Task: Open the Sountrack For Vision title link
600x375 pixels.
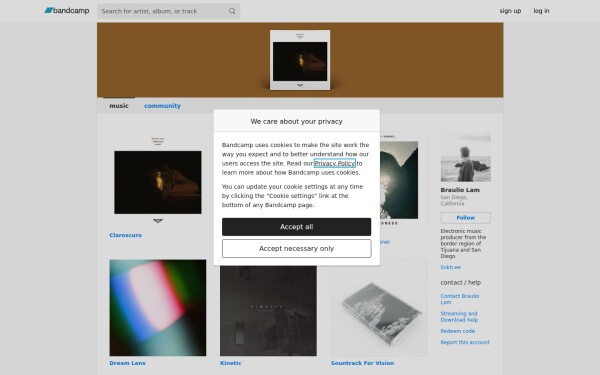Action: click(x=362, y=363)
